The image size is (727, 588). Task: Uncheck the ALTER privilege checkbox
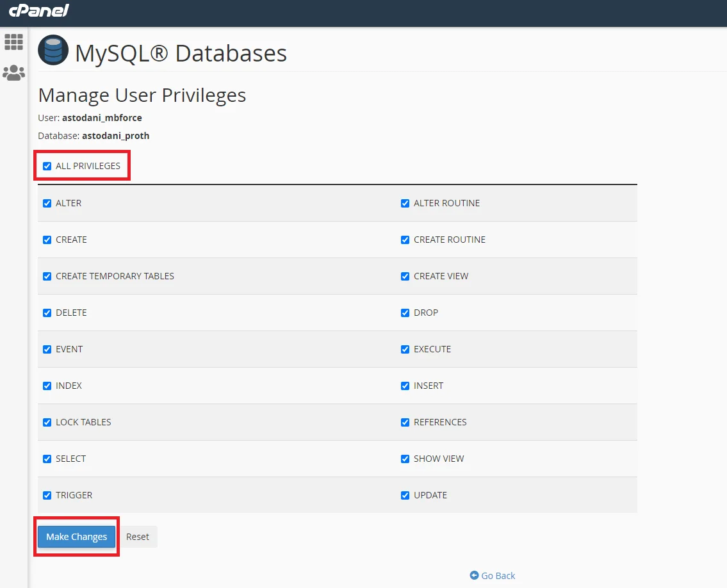tap(47, 203)
